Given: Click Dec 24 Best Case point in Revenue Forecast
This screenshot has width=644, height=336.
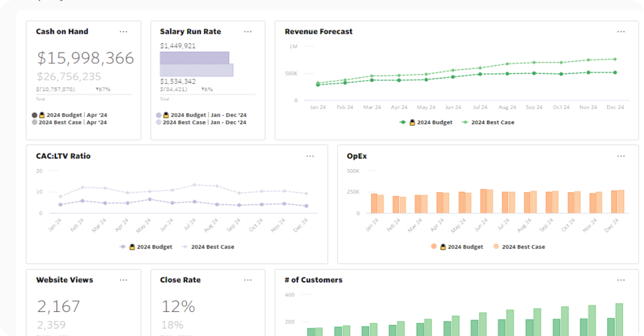Looking at the screenshot, I should (x=615, y=59).
